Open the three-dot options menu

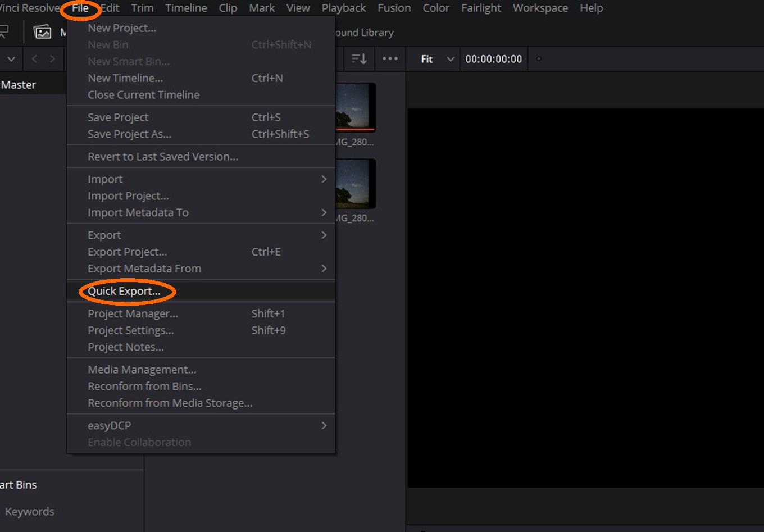(390, 59)
